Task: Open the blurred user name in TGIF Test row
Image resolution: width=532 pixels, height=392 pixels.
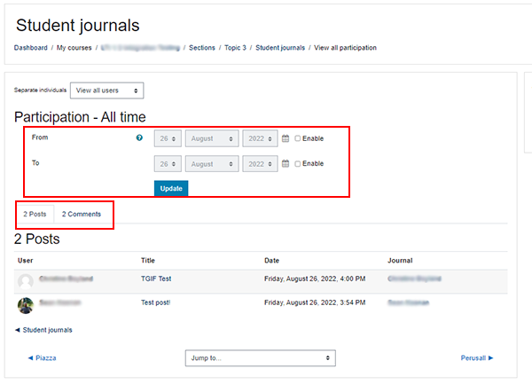Action: pyautogui.click(x=66, y=278)
